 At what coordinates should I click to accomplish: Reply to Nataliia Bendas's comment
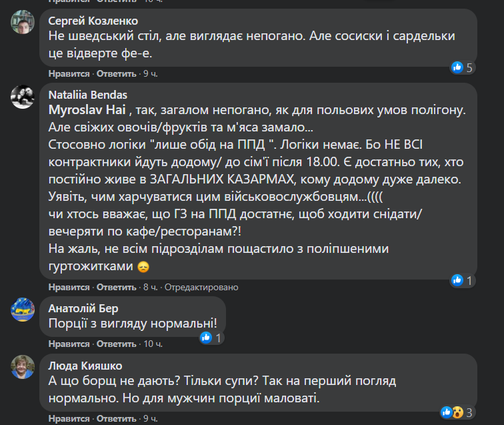click(x=117, y=288)
